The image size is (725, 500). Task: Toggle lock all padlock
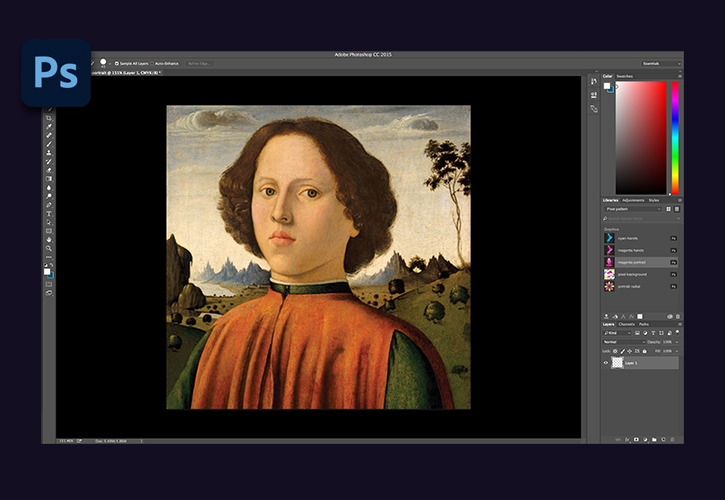click(645, 351)
